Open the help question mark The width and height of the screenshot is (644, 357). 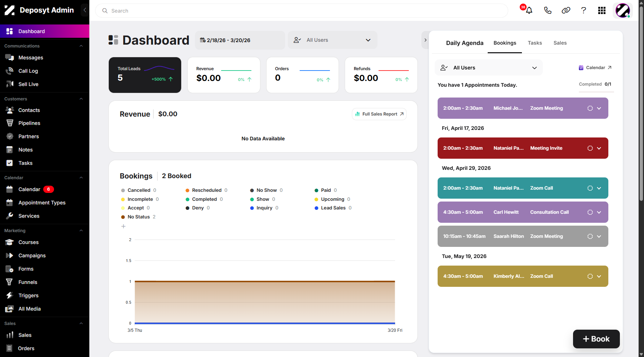pos(583,10)
